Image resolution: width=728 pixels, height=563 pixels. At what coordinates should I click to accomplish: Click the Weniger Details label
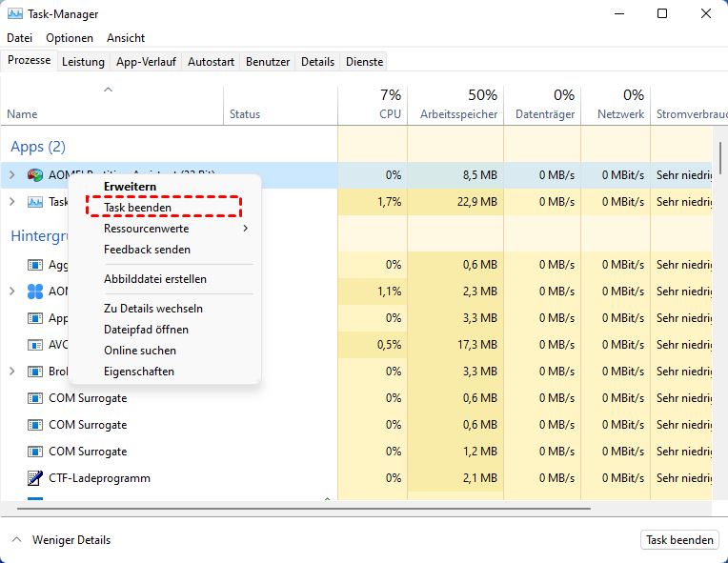point(71,540)
